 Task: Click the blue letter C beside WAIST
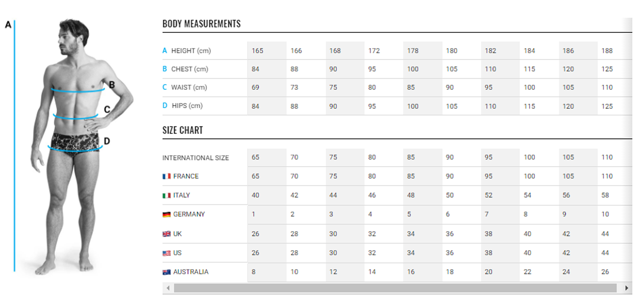click(x=165, y=87)
